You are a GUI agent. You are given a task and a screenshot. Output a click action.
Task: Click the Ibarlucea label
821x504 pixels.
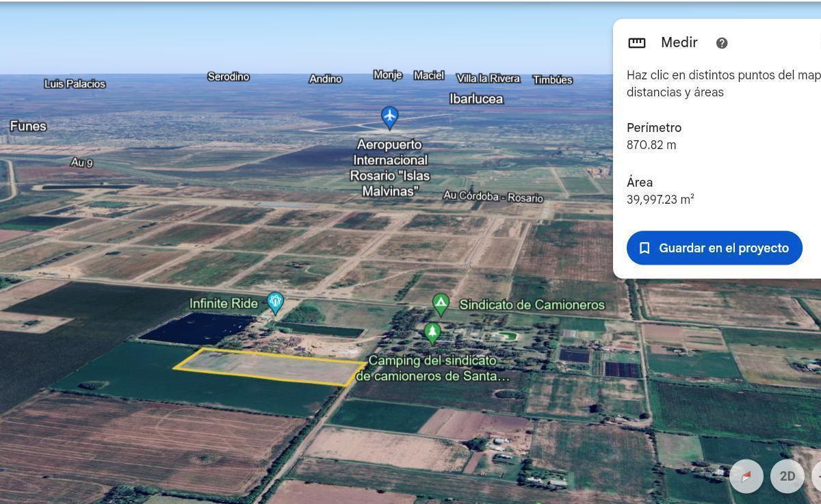(476, 98)
